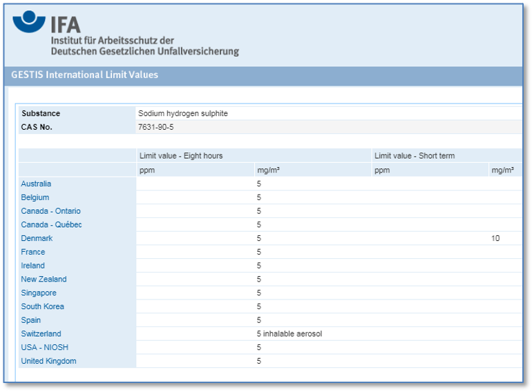Open the Belgium country link
The width and height of the screenshot is (532, 392).
pyautogui.click(x=35, y=197)
